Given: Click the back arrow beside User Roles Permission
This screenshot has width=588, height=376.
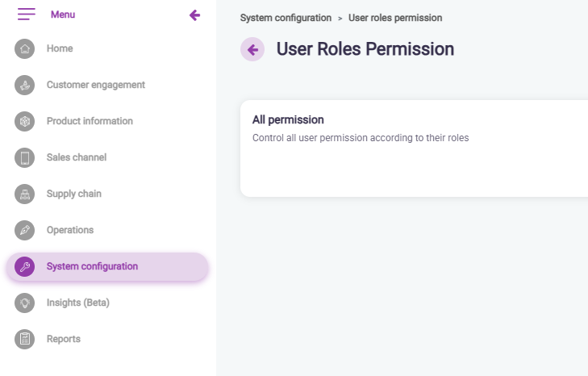Looking at the screenshot, I should (x=252, y=49).
